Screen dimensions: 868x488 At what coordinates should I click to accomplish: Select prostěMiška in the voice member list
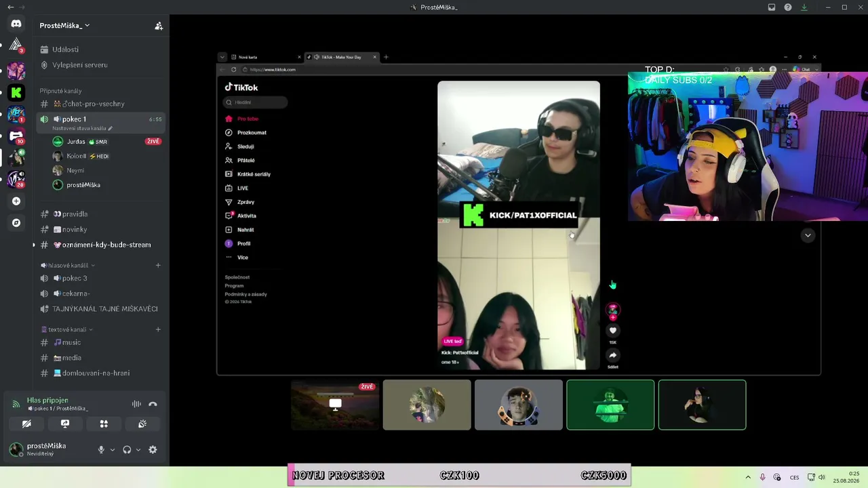click(x=83, y=185)
